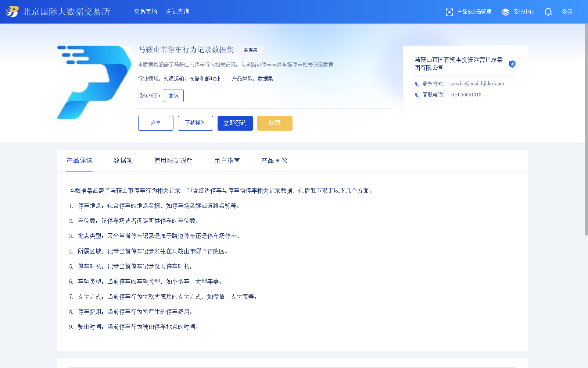Select the 面议 service option

click(174, 96)
